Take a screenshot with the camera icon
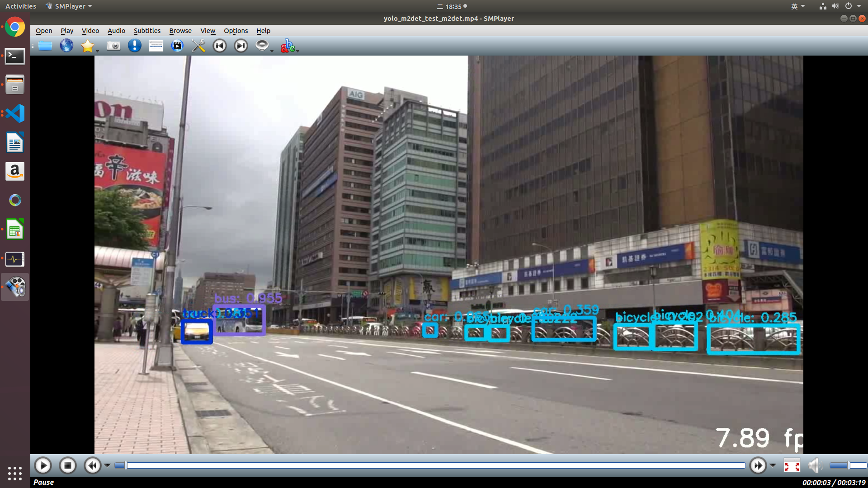 click(x=113, y=46)
